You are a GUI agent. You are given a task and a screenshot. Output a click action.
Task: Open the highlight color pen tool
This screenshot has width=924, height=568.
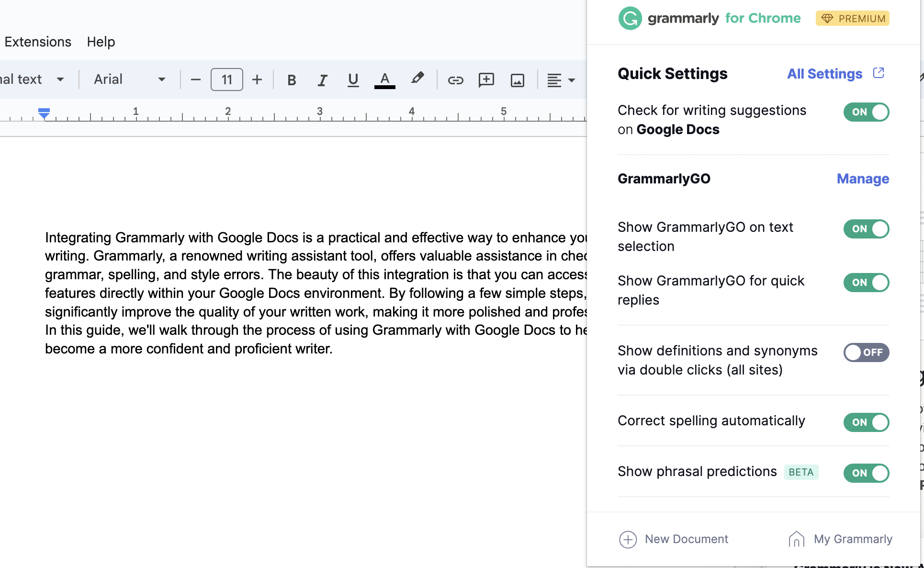(417, 79)
